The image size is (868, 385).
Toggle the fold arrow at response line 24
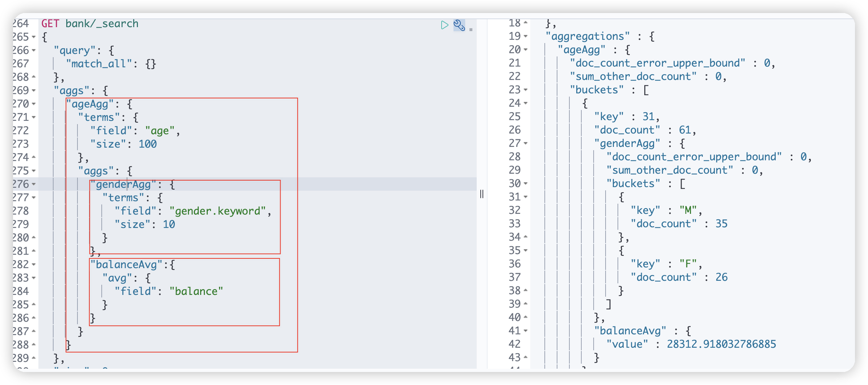[x=525, y=103]
